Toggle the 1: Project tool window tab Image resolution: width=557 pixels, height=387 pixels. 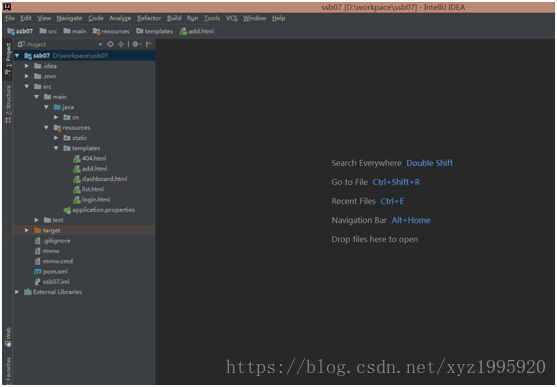(x=8, y=59)
